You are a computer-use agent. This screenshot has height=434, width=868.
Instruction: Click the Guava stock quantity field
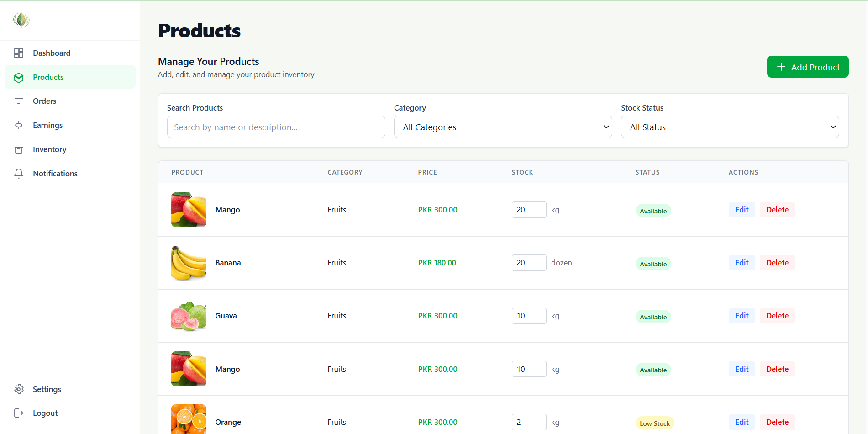[529, 316]
